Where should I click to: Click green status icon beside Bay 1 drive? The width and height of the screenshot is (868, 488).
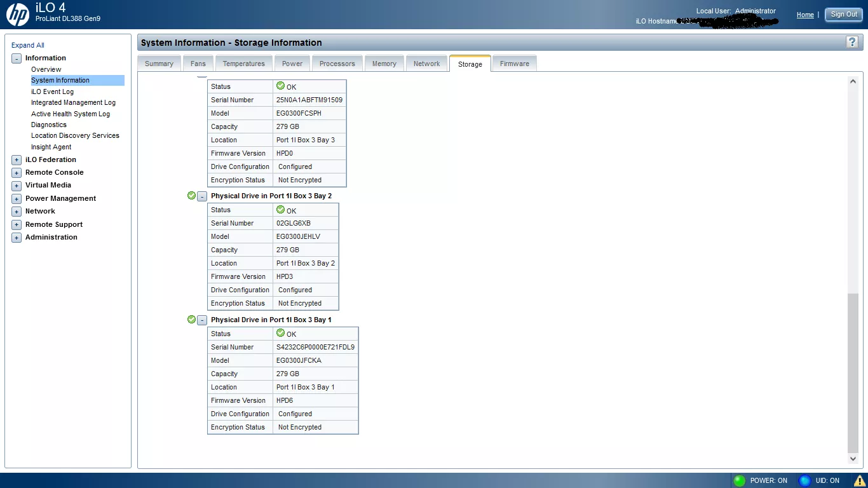click(191, 319)
